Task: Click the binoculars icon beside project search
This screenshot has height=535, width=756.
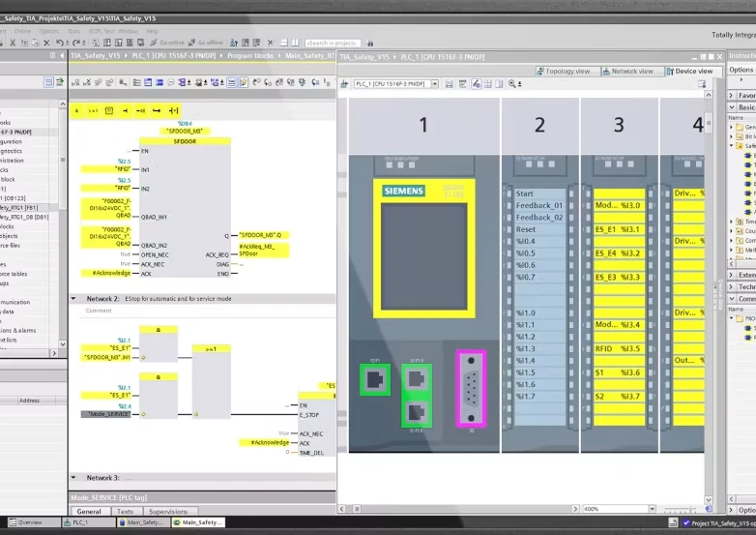Action: pyautogui.click(x=370, y=44)
